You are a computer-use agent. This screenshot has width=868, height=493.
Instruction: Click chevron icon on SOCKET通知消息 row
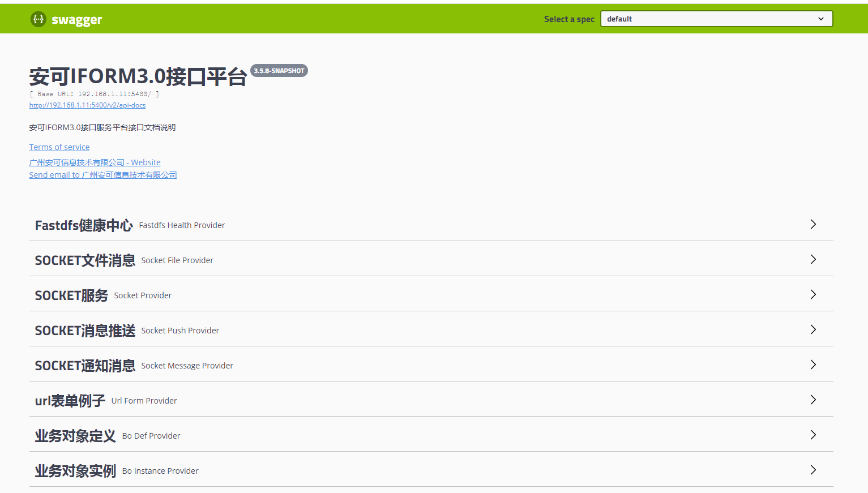tap(813, 365)
